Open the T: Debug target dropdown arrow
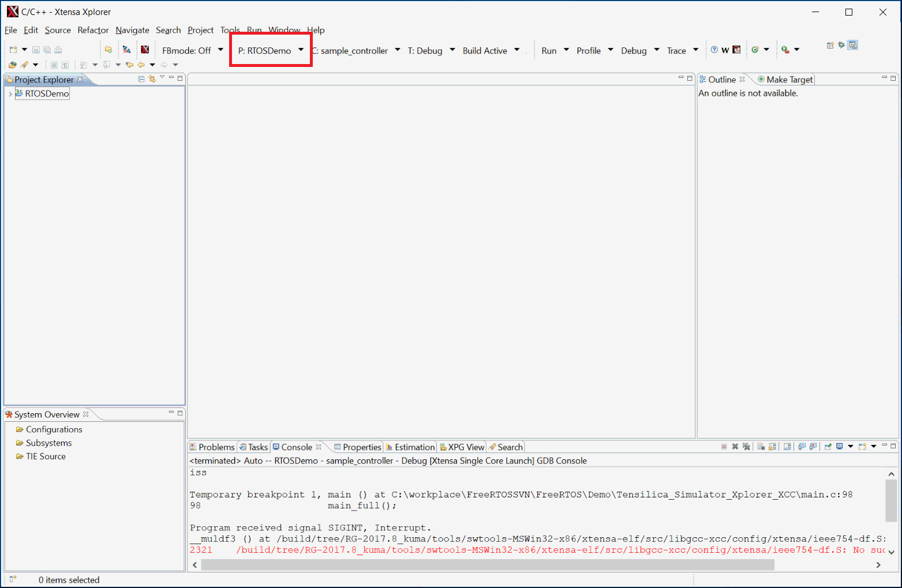 tap(452, 50)
